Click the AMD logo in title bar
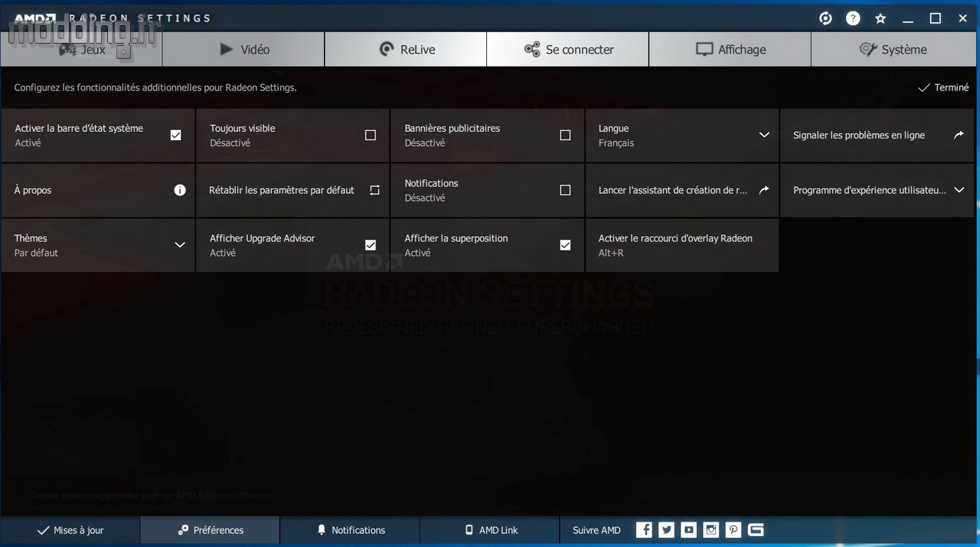Image resolution: width=980 pixels, height=547 pixels. click(34, 18)
